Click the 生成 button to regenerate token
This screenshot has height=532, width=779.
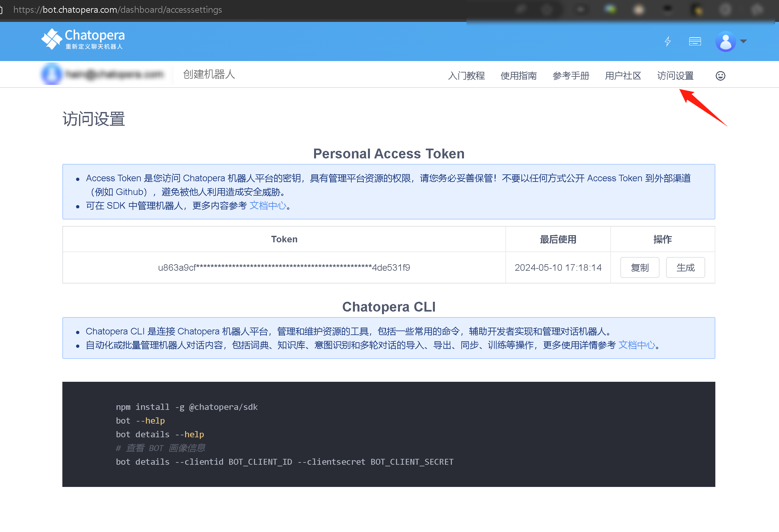tap(686, 267)
